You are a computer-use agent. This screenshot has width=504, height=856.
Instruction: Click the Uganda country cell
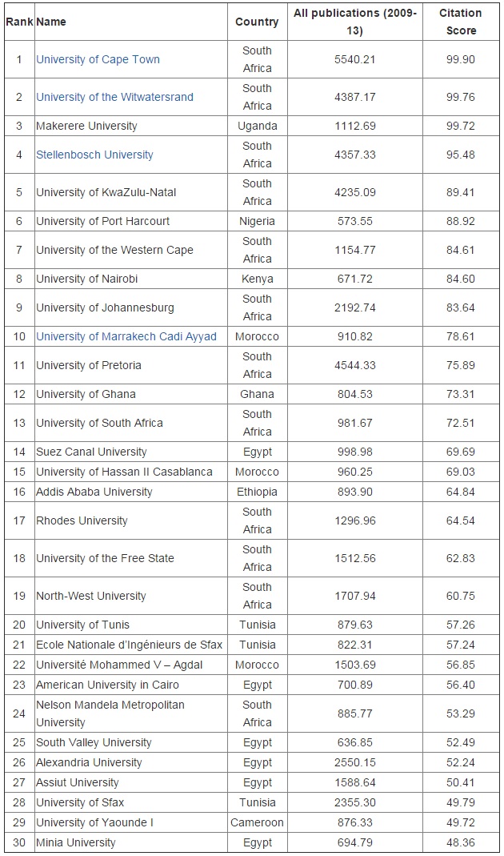(x=257, y=126)
